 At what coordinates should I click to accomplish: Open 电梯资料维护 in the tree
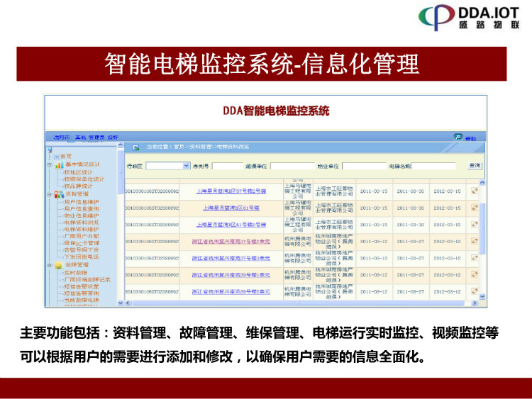[x=82, y=230]
